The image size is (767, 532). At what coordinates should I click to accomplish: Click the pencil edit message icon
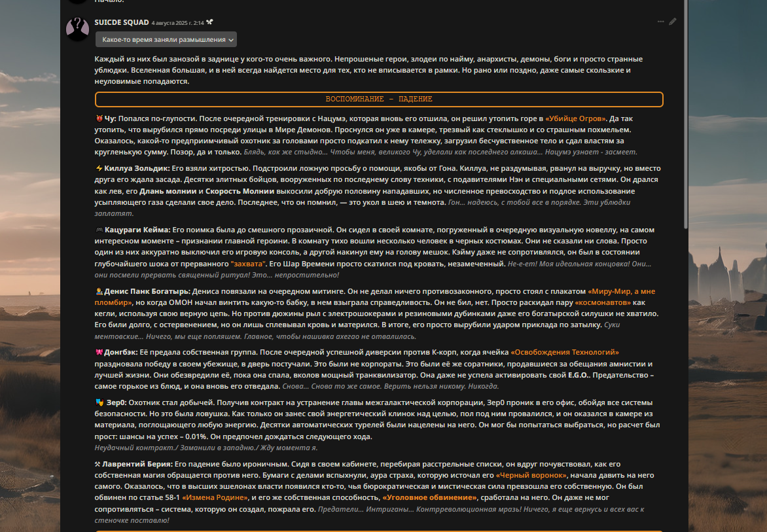(673, 22)
